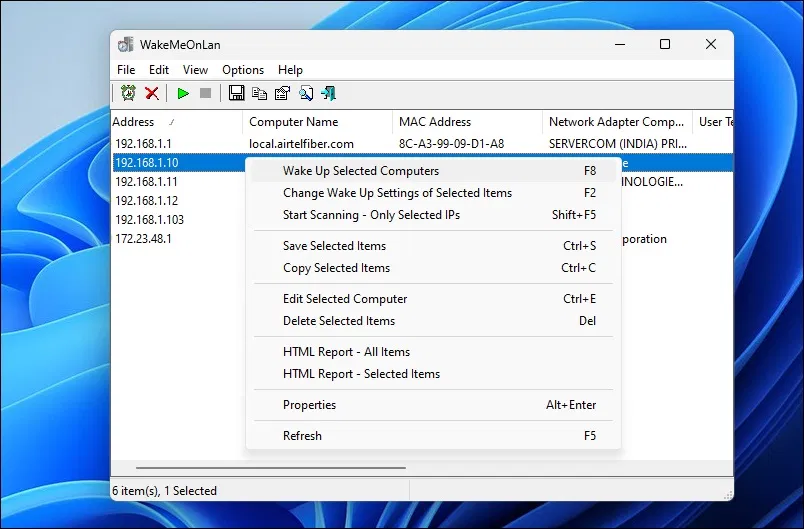Screen dimensions: 804x529
Task: Click the alarm clock wake-up toolbar icon
Action: (128, 93)
